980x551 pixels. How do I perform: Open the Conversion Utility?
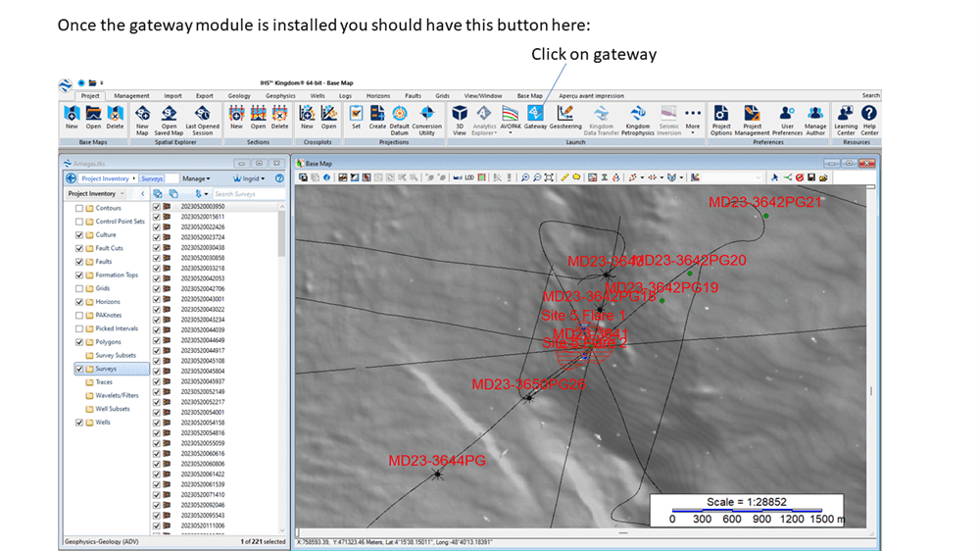click(x=426, y=117)
